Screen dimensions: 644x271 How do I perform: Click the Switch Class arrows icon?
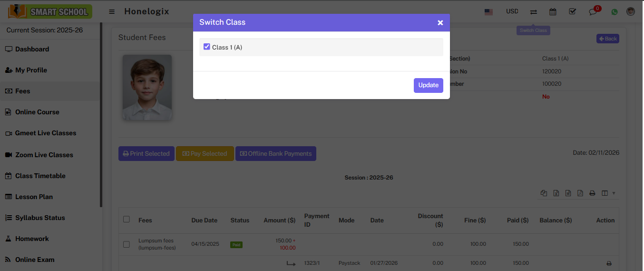pyautogui.click(x=534, y=12)
